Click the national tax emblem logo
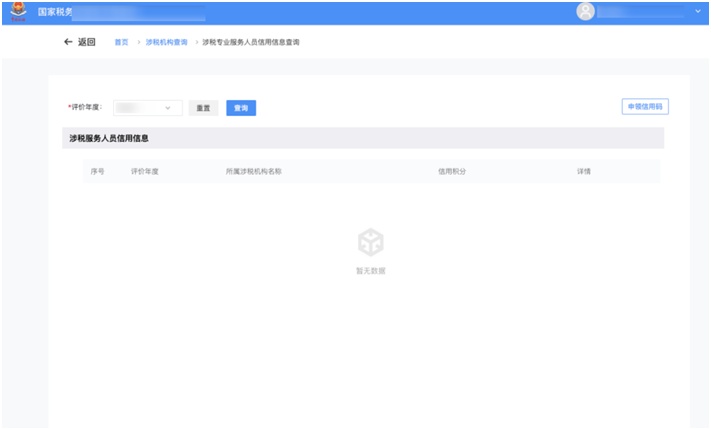The height and width of the screenshot is (430, 711). tap(17, 11)
